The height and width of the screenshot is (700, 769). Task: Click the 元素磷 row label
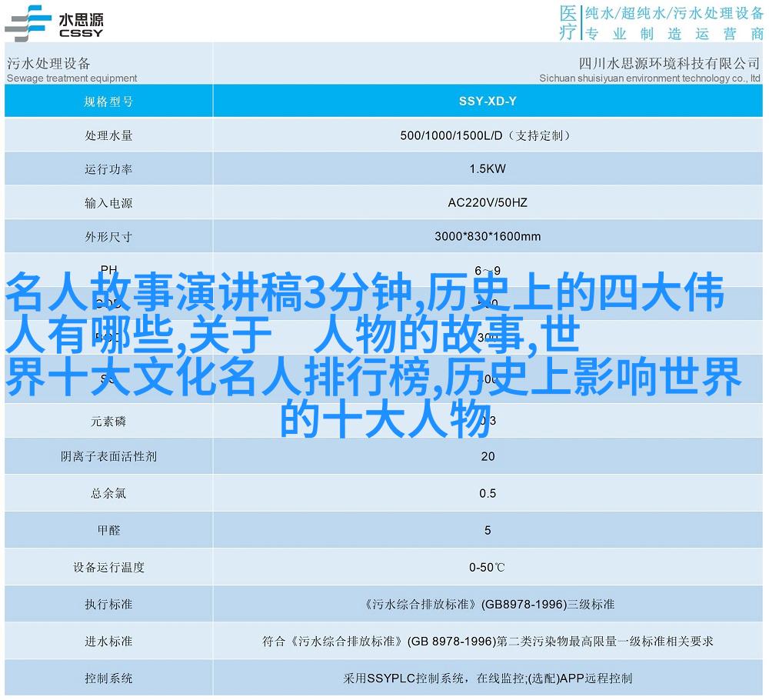tap(108, 422)
